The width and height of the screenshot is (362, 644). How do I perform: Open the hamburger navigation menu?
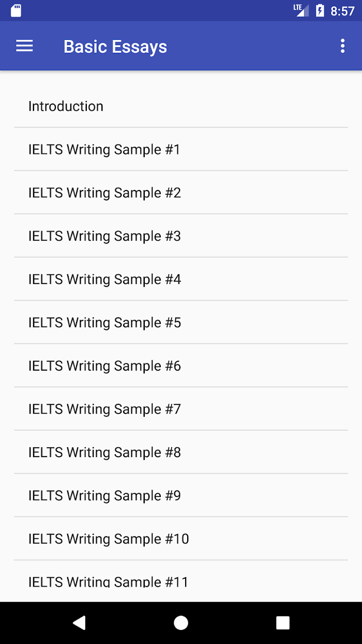tap(24, 46)
